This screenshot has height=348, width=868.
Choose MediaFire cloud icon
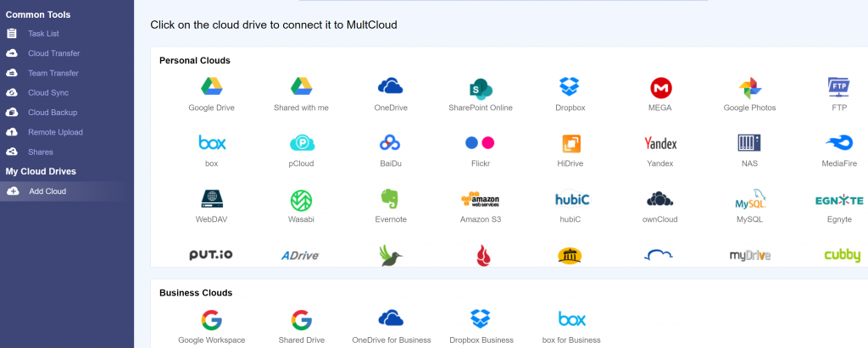coord(839,143)
